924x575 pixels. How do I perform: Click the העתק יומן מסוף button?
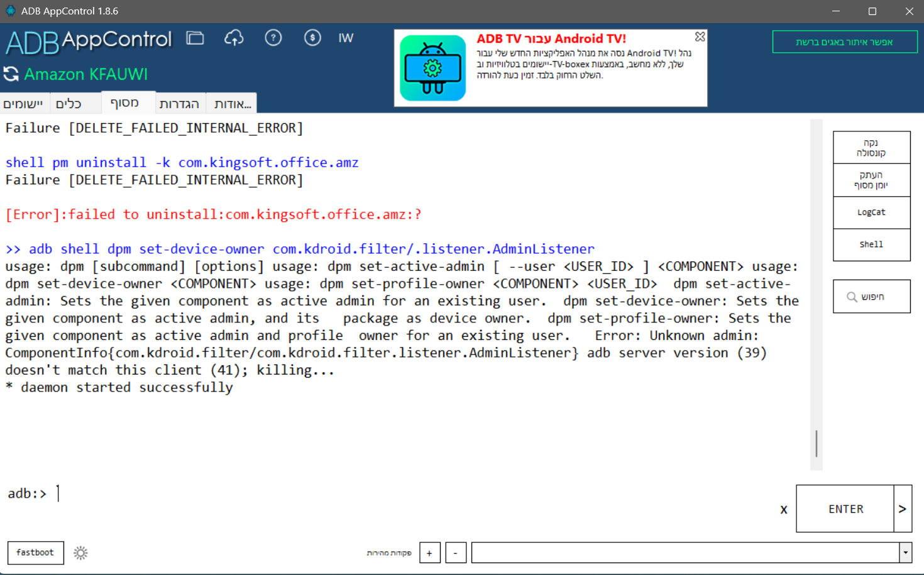[871, 180]
